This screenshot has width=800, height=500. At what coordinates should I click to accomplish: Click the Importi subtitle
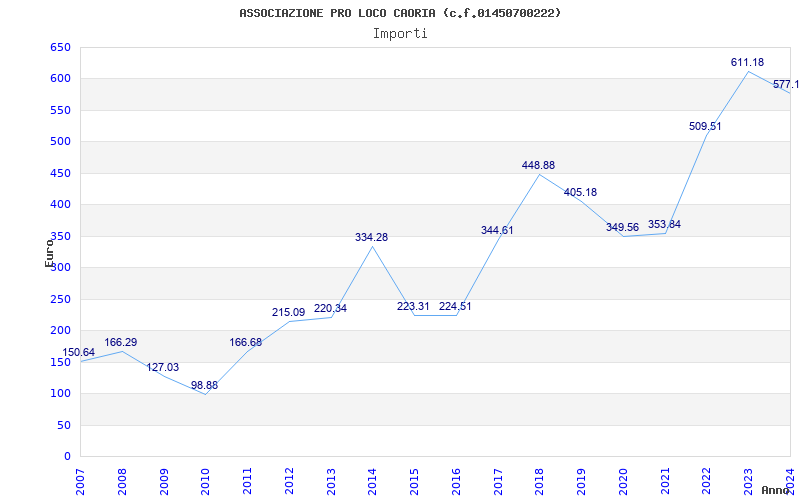tap(400, 34)
